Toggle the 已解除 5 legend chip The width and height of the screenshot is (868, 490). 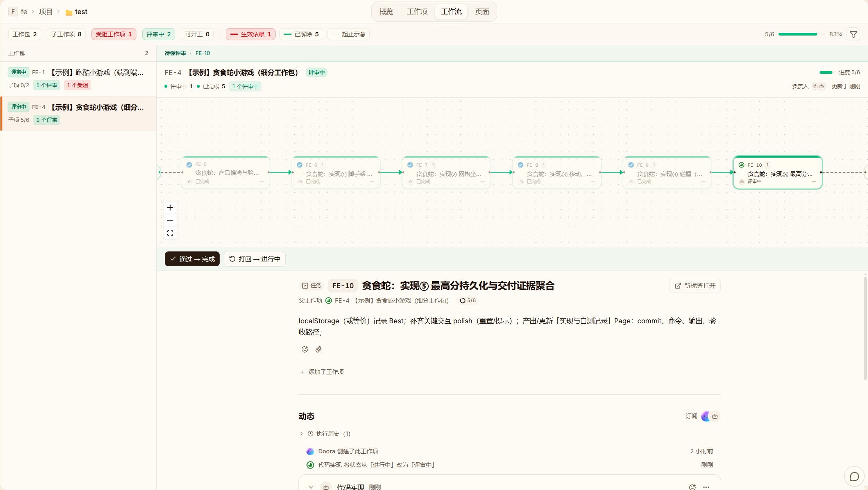coord(301,34)
